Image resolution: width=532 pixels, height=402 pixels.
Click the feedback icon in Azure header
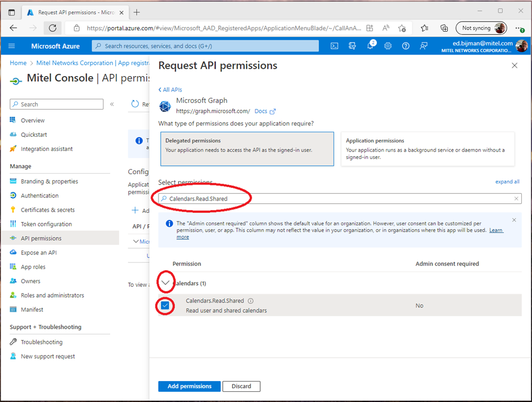tap(423, 46)
